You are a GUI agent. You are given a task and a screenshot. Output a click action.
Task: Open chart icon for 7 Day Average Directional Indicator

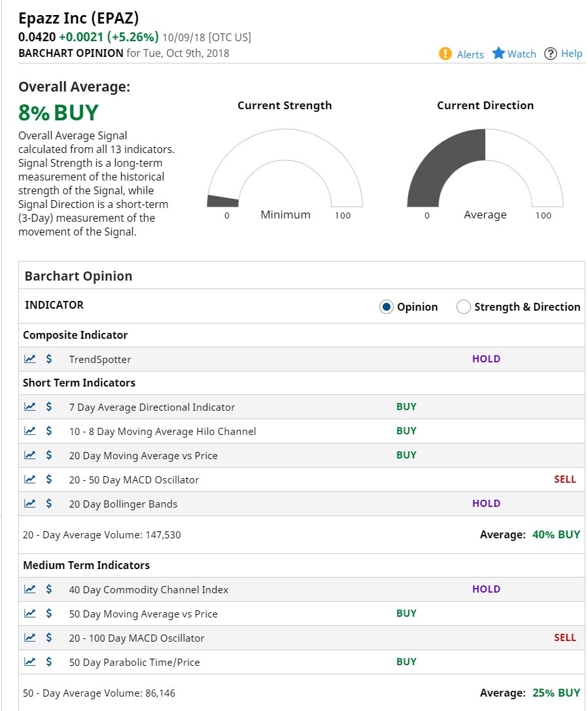click(x=29, y=407)
